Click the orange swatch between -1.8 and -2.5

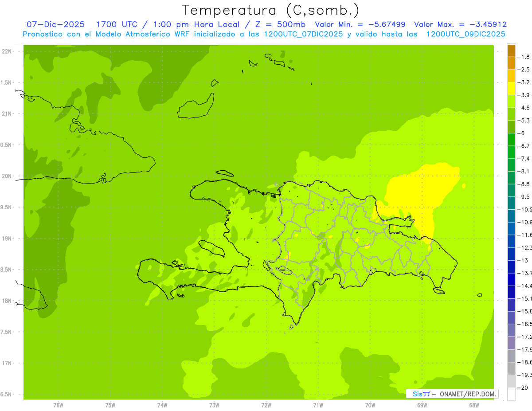(x=511, y=63)
